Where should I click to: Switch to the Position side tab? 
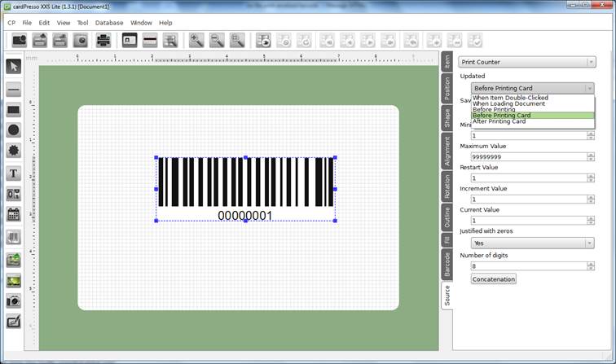[x=447, y=88]
